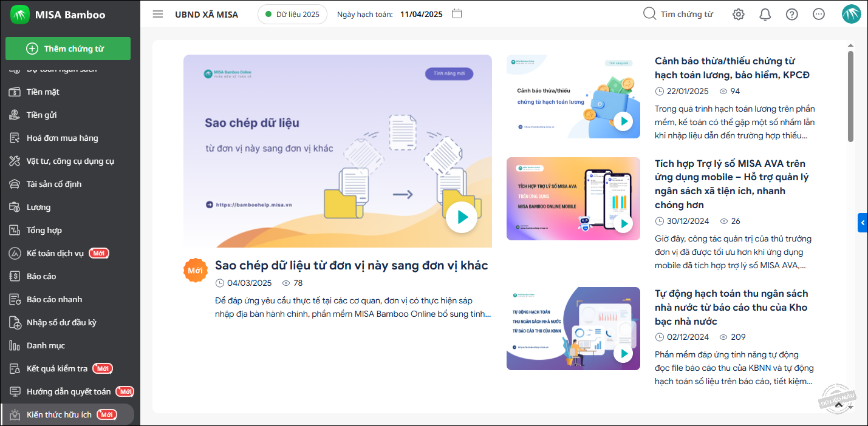868x426 pixels.
Task: Open Cảnh báo thừa/thiếu chứng từ article title
Action: 733,68
